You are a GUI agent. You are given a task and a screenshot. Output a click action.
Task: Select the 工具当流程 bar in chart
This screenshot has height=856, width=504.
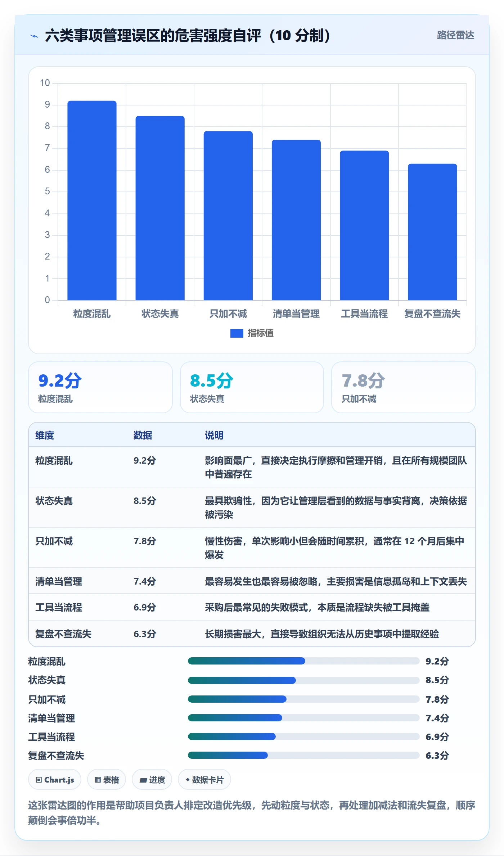(x=364, y=225)
